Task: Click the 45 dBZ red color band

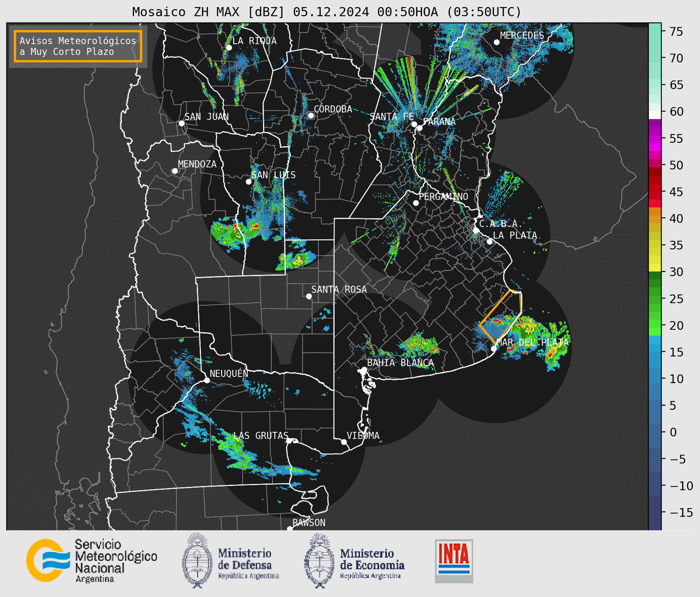Action: point(655,192)
